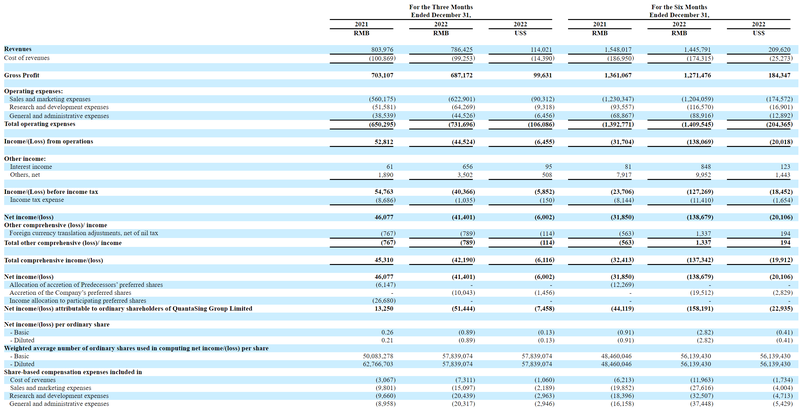Select basic per-share value 0.26
Image resolution: width=800 pixels, height=410 pixels.
click(388, 332)
